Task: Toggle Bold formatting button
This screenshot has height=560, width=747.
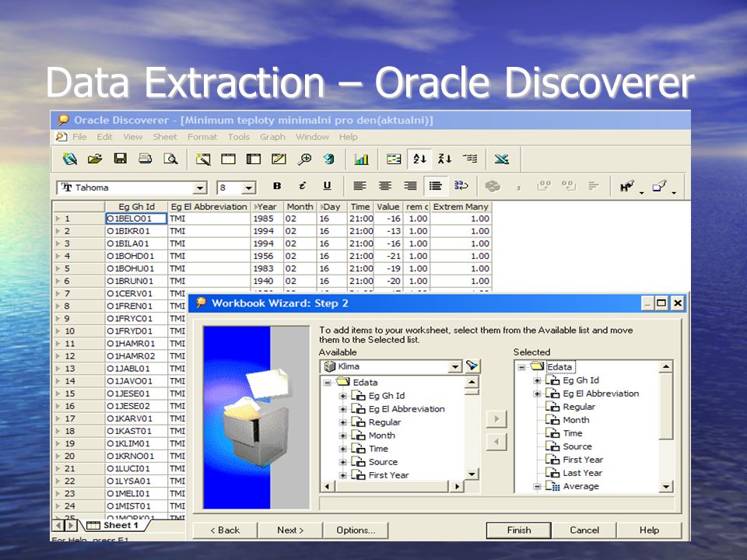Action: click(277, 186)
